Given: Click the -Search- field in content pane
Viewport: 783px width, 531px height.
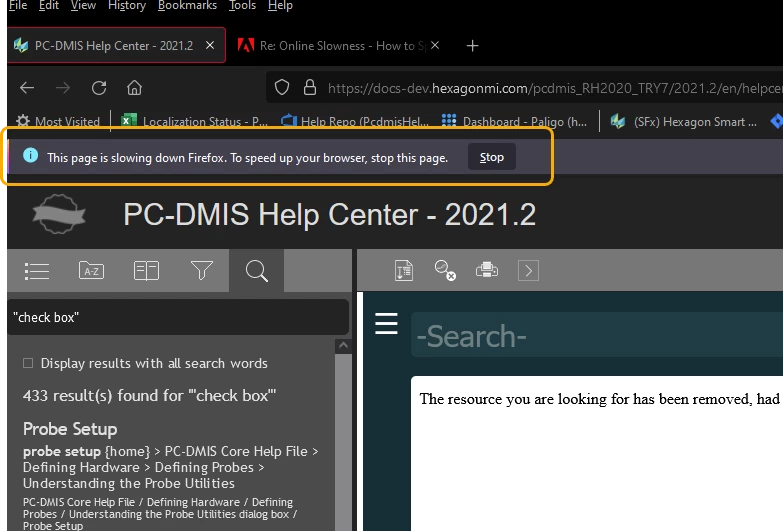Looking at the screenshot, I should [x=597, y=335].
